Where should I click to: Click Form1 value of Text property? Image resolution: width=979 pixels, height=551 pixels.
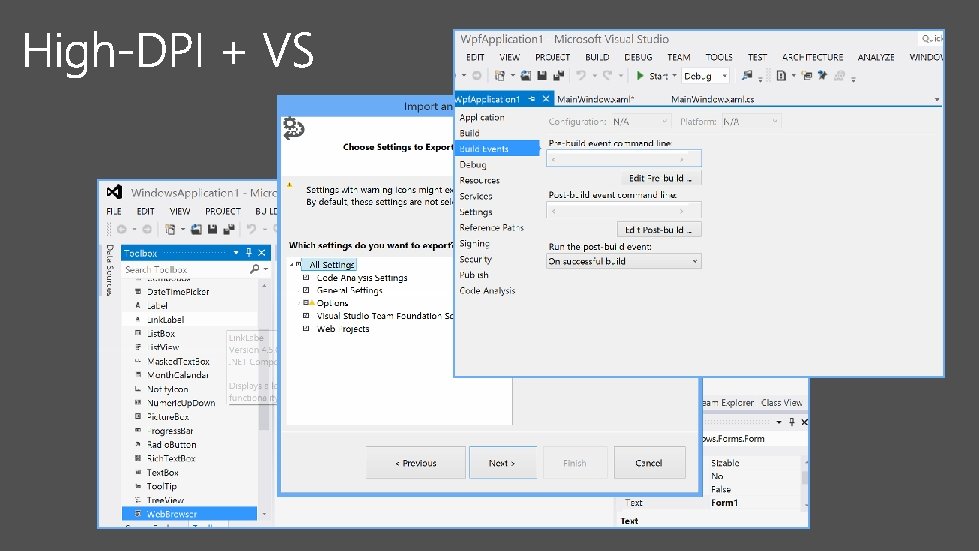[x=724, y=502]
